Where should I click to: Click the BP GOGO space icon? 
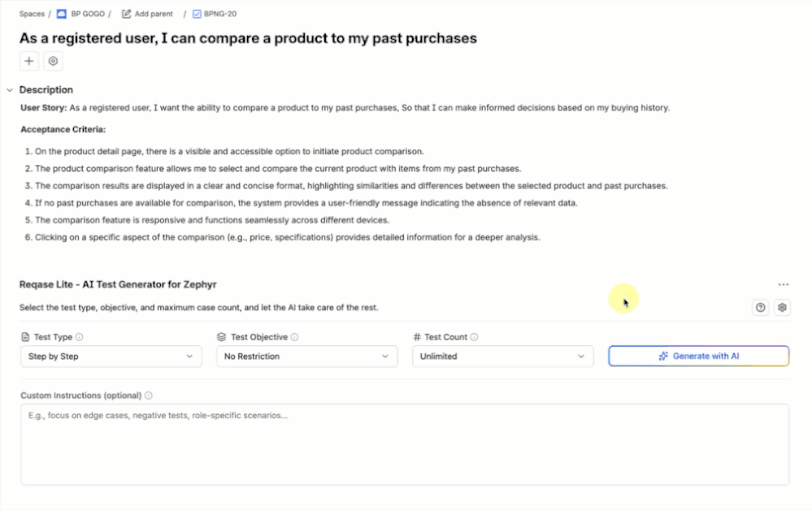click(x=62, y=14)
